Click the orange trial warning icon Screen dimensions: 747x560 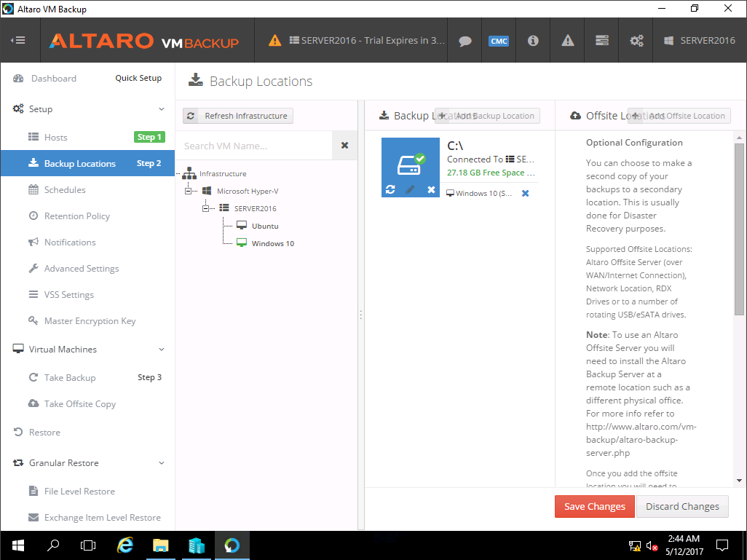coord(275,41)
